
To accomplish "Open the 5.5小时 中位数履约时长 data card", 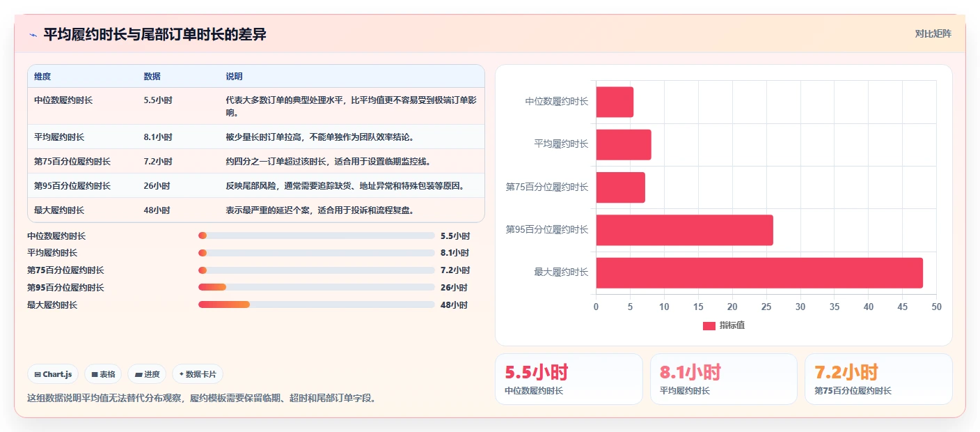I will pyautogui.click(x=569, y=379).
